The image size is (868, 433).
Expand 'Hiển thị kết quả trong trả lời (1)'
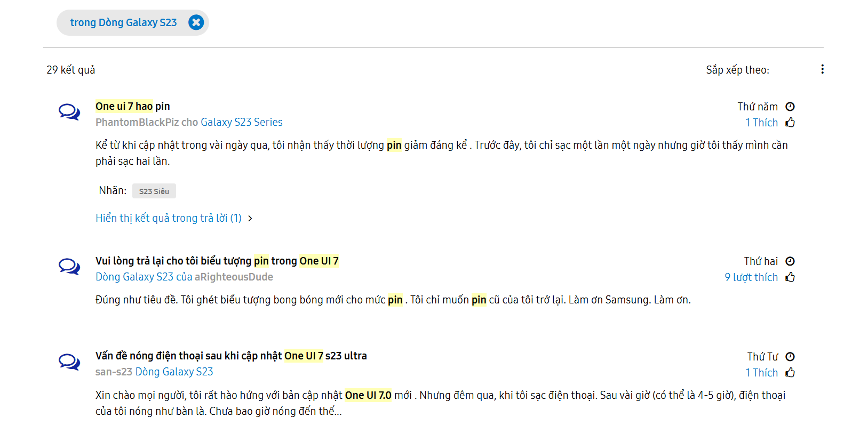point(169,218)
